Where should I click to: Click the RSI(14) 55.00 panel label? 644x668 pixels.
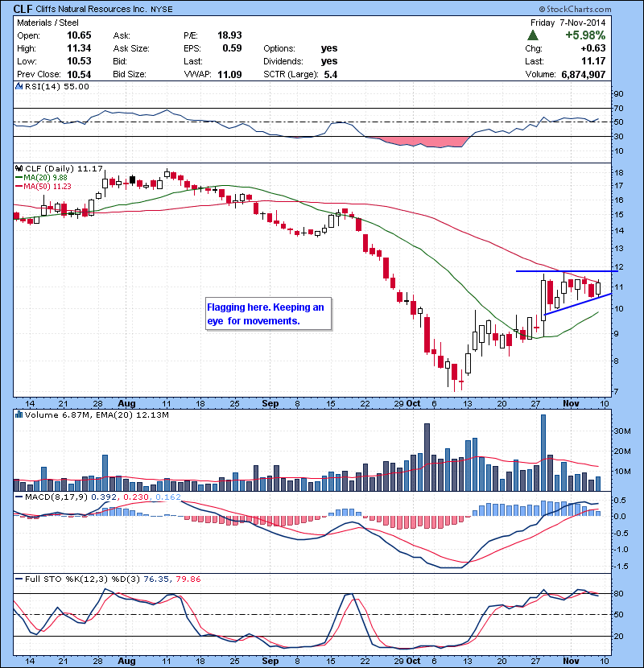point(57,86)
